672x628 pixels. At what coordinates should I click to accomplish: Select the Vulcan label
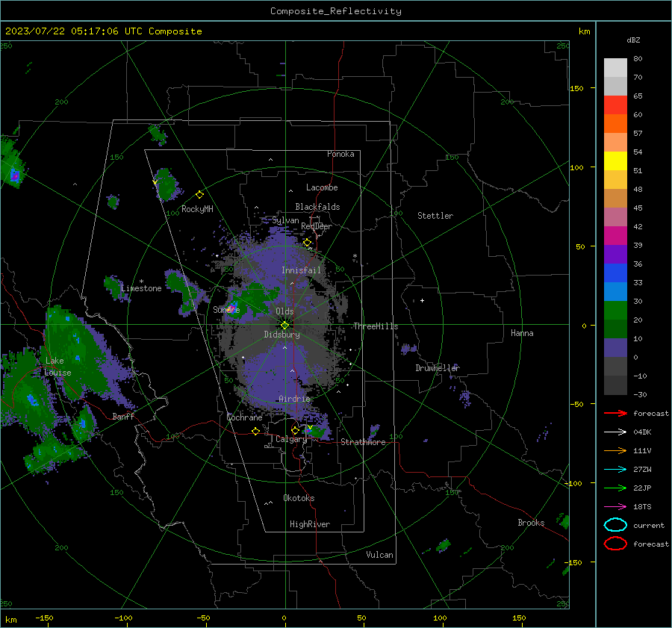tap(379, 555)
